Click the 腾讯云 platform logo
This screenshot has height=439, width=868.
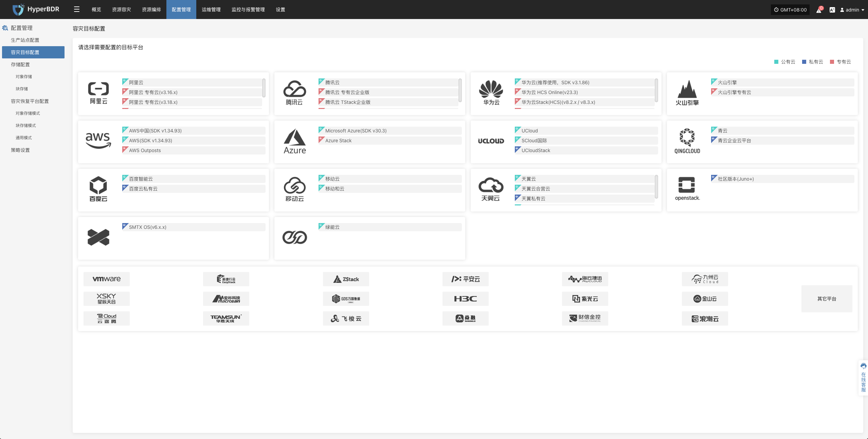pos(294,93)
